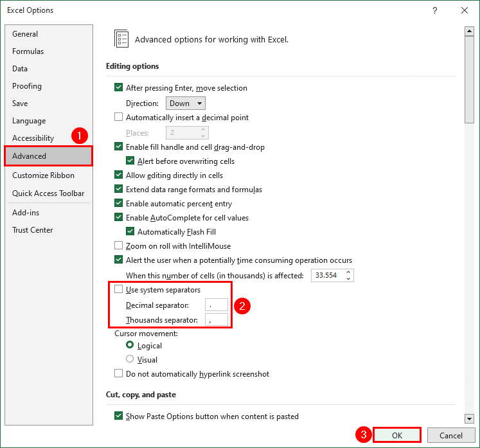Select the Logical cursor movement option
This screenshot has height=448, width=480.
130,345
